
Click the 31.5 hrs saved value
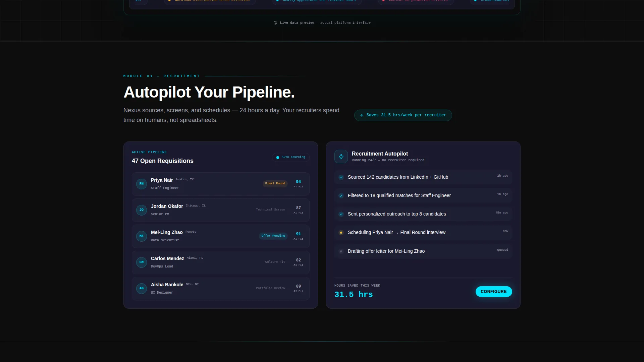354,295
